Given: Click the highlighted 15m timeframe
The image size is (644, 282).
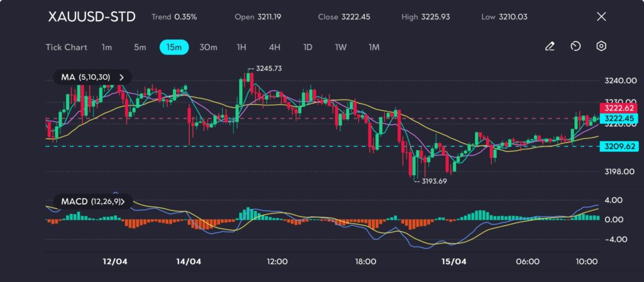Looking at the screenshot, I should [173, 46].
